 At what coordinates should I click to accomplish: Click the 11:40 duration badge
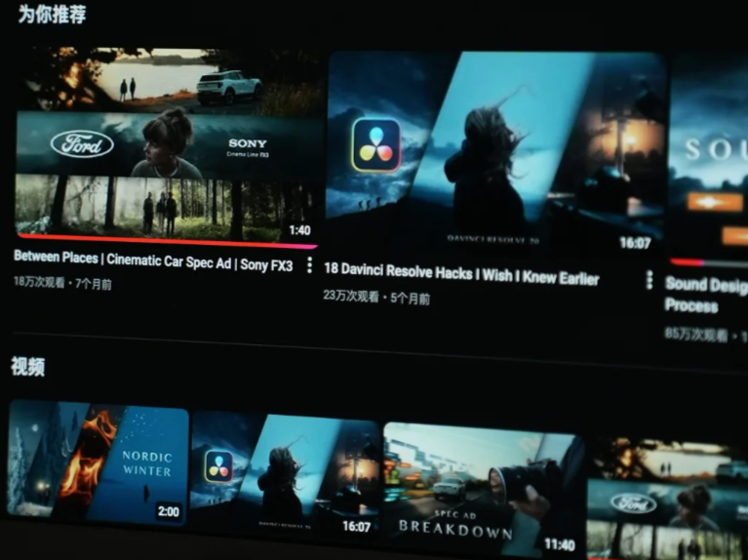(x=559, y=543)
